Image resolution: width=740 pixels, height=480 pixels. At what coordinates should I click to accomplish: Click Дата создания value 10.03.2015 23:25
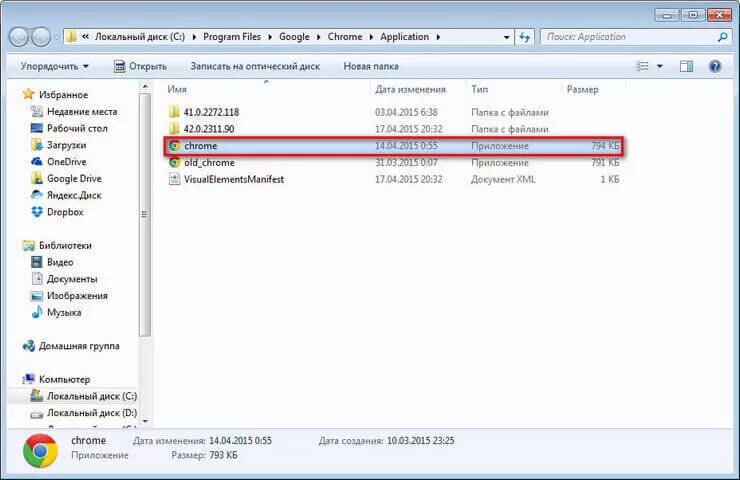[420, 440]
